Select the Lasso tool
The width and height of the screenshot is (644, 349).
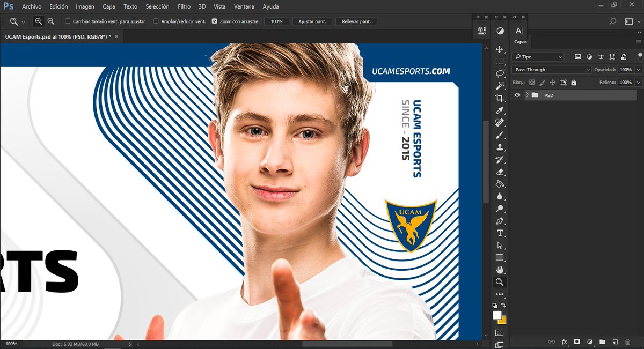click(500, 74)
